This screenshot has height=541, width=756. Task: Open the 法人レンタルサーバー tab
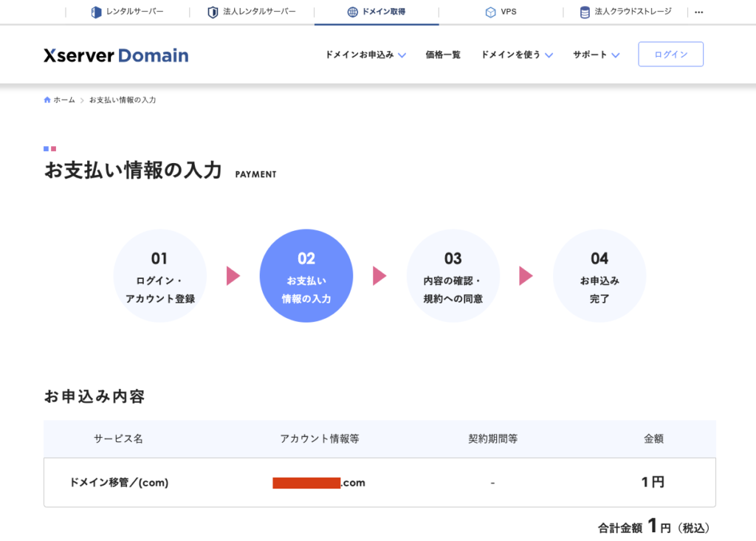point(252,12)
